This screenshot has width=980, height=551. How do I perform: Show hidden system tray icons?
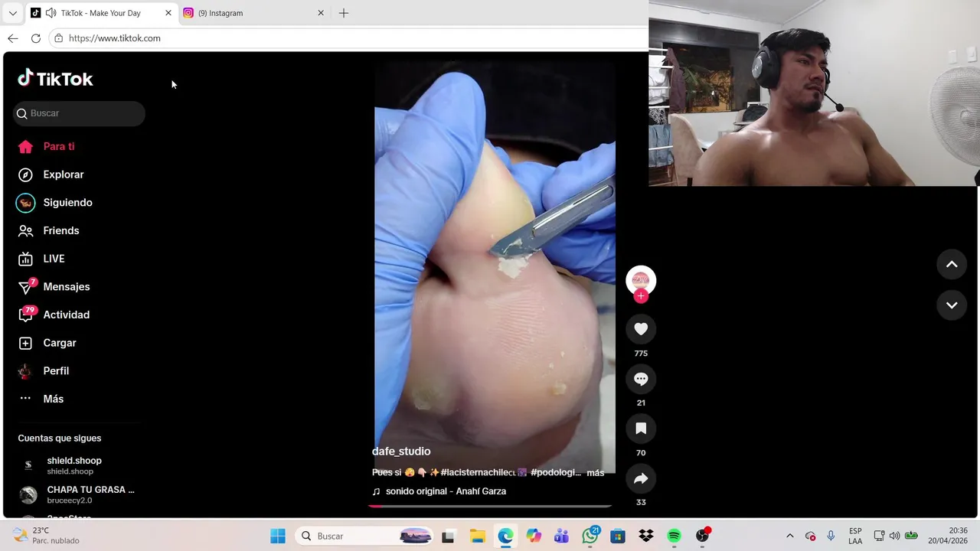pyautogui.click(x=790, y=536)
